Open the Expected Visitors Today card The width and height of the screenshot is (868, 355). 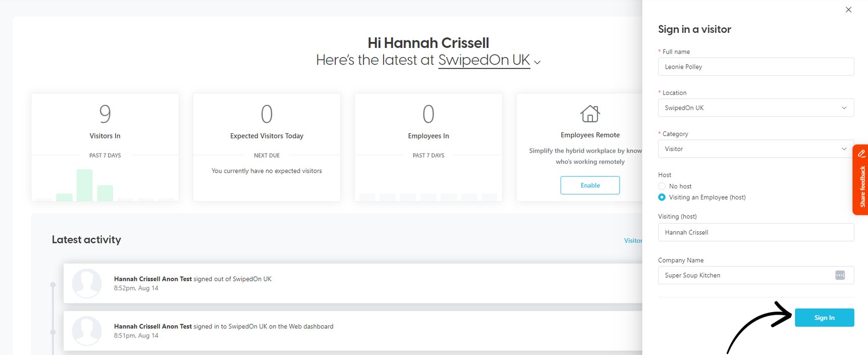[266, 146]
